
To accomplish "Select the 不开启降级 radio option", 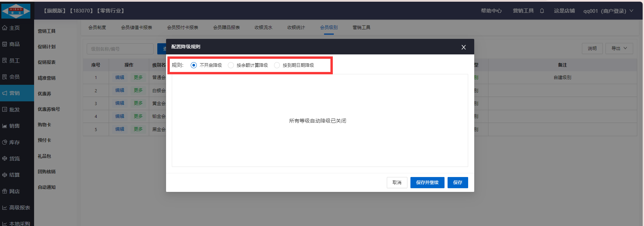I will [194, 65].
